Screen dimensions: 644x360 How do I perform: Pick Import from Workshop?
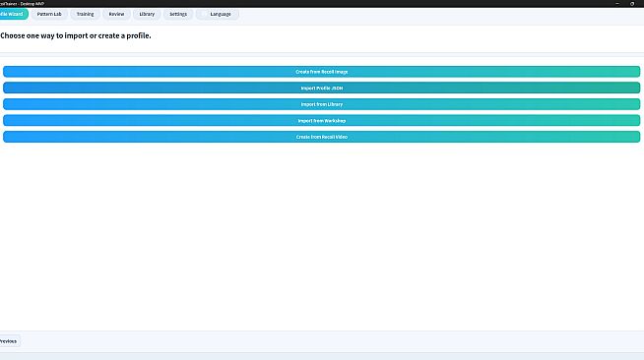tap(321, 121)
